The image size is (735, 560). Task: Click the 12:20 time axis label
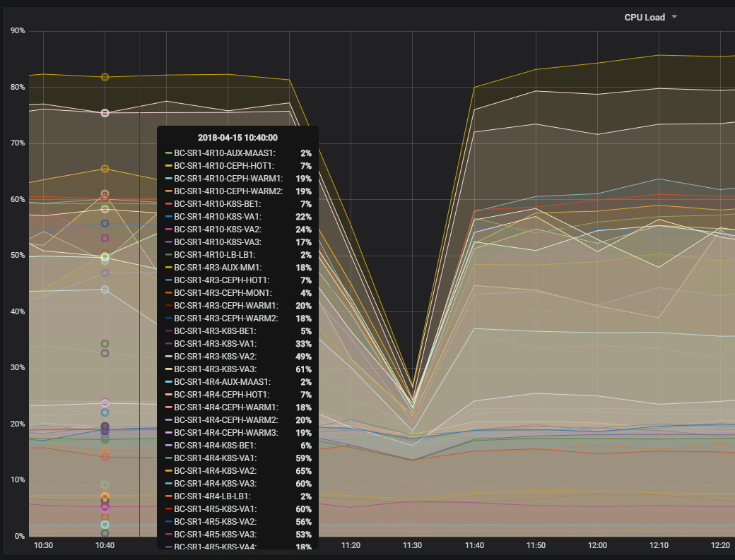720,545
